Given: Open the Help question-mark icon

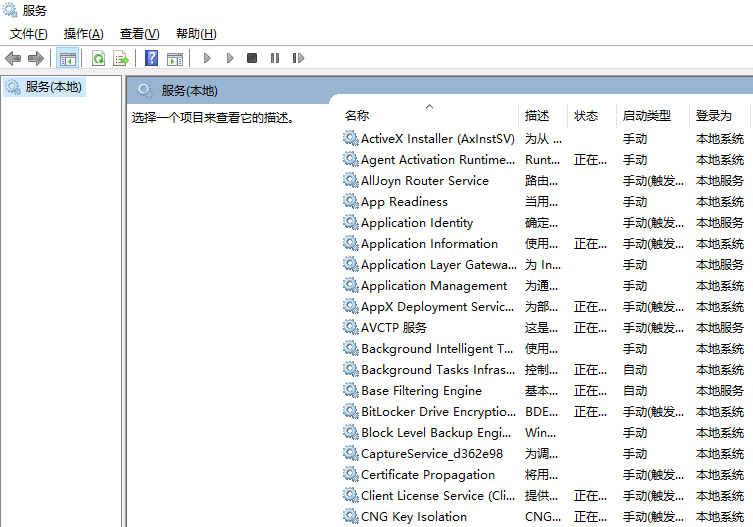Looking at the screenshot, I should click(x=152, y=58).
